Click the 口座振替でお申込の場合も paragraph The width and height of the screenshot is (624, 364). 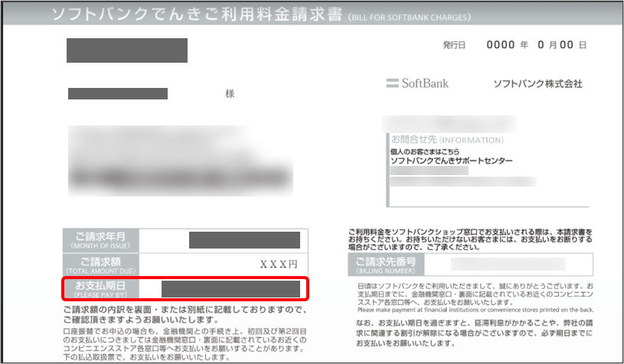tap(185, 343)
